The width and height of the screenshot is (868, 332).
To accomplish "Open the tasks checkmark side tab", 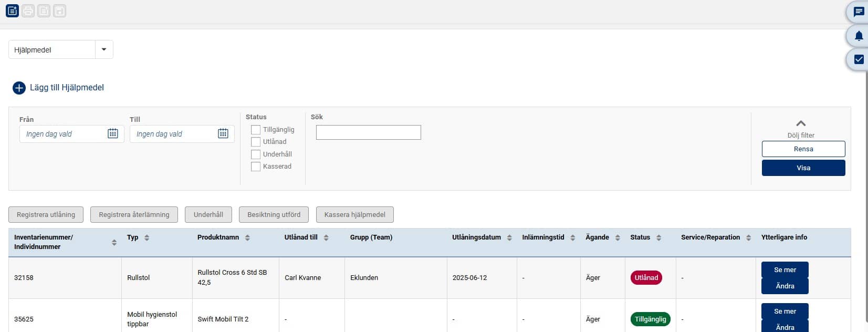I will 859,59.
